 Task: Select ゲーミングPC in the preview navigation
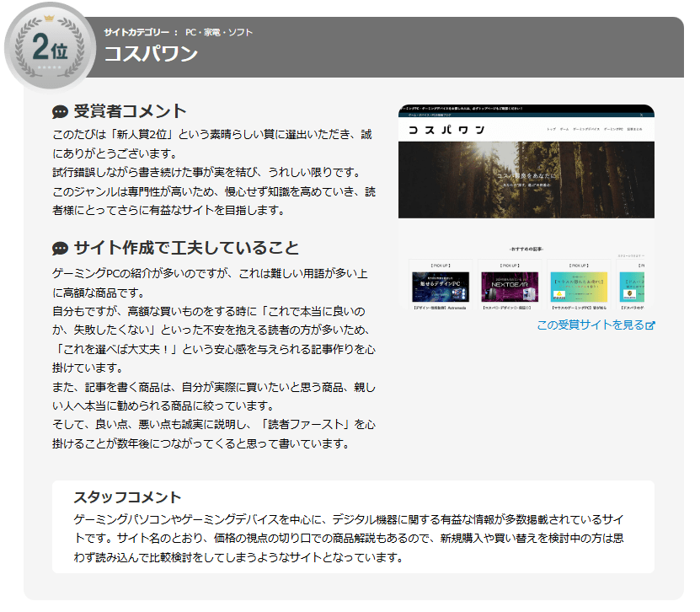(x=612, y=129)
